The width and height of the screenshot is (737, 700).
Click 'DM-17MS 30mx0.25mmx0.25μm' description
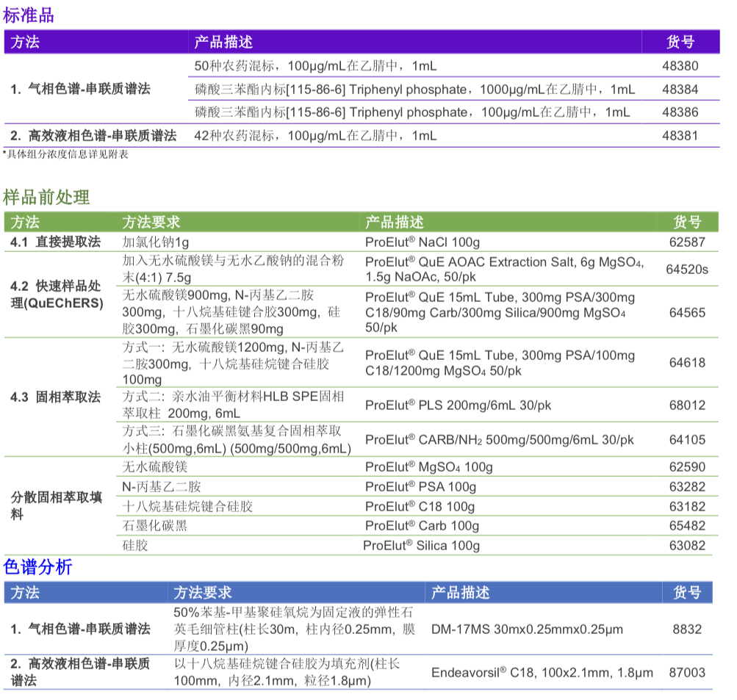pos(527,629)
